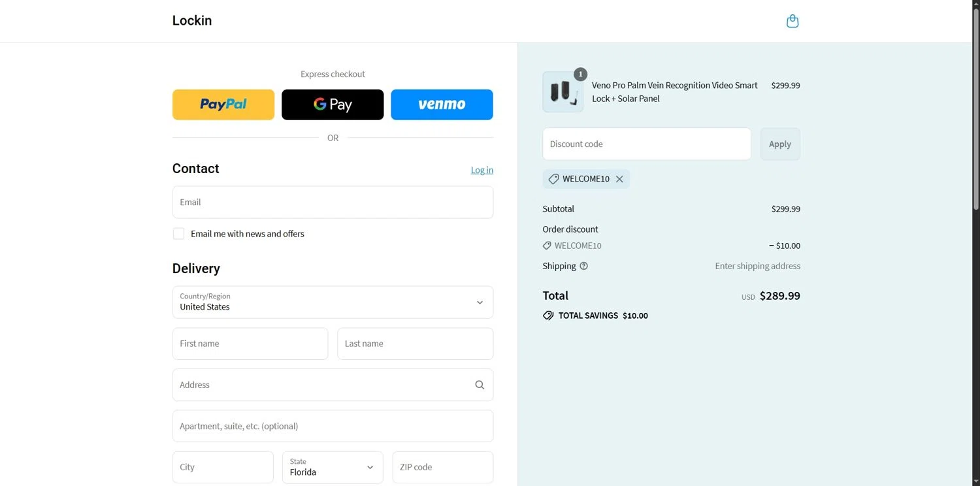This screenshot has width=980, height=486.
Task: Pay with PayPal express checkout
Action: [x=223, y=105]
